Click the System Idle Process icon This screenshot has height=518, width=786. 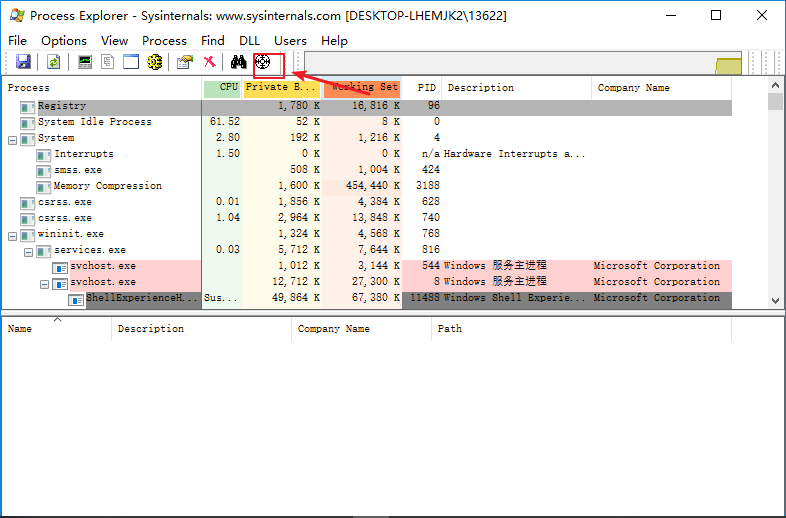coord(27,123)
